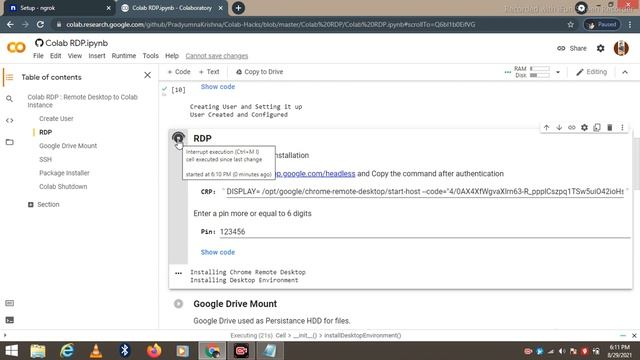
Task: Open runtime connection dropdown arrow
Action: tap(558, 72)
